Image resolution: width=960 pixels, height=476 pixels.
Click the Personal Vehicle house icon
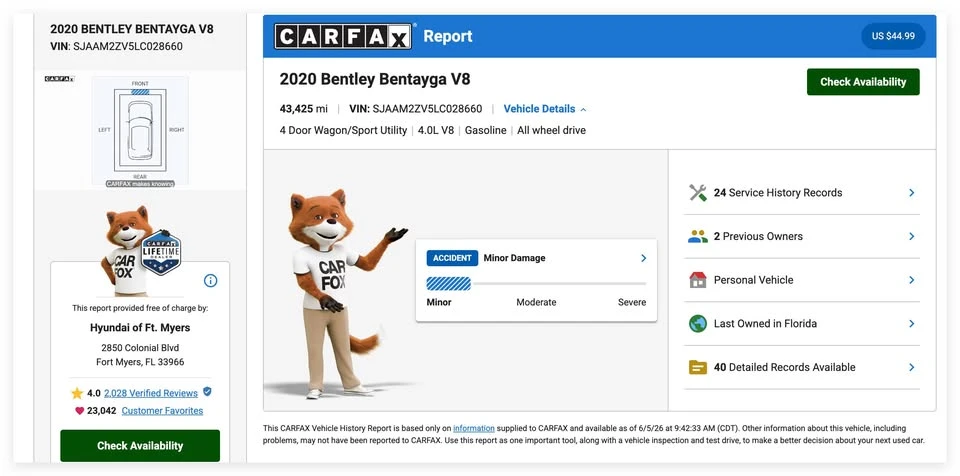tap(697, 280)
